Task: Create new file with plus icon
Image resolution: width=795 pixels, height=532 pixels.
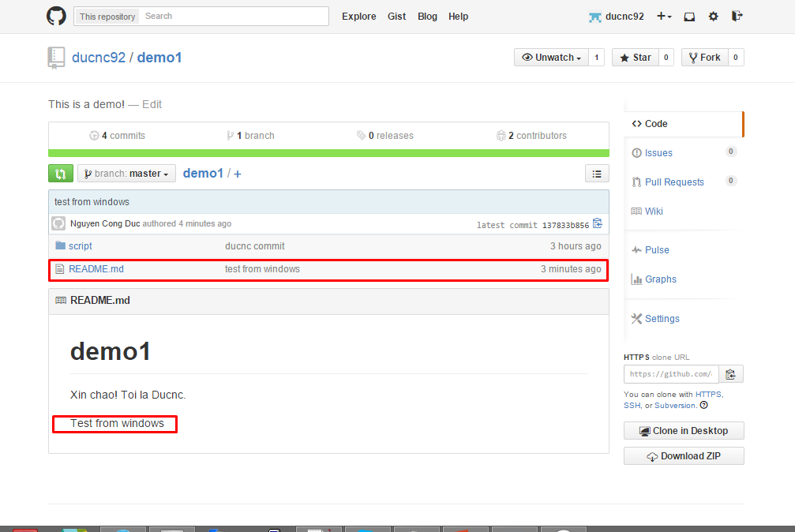Action: pos(238,174)
